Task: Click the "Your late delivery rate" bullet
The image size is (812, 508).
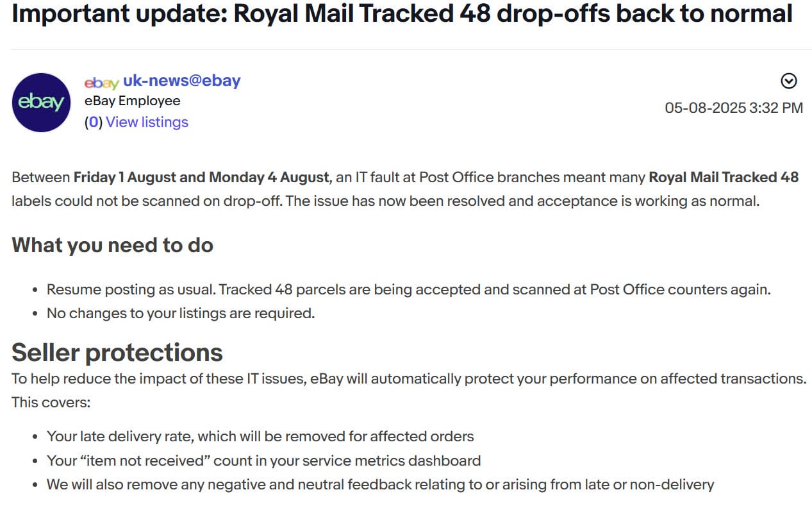Action: [260, 437]
